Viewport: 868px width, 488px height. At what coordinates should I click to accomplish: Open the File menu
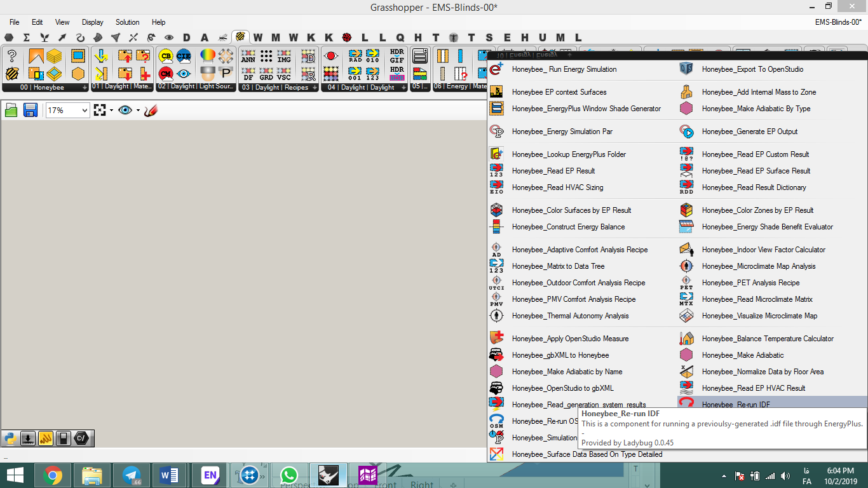coord(14,22)
